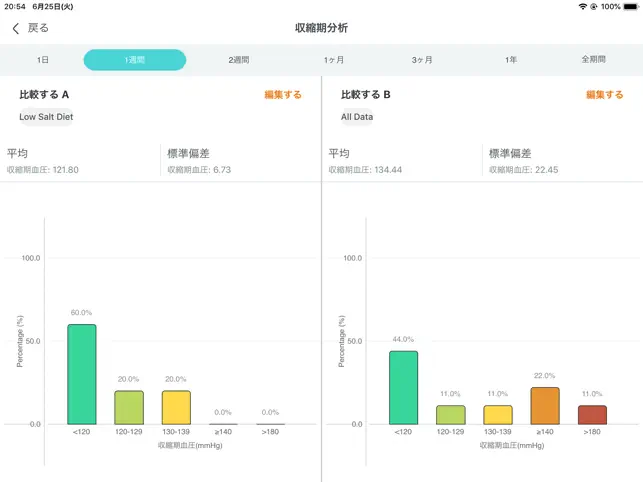Tap the 130-139 yellow bar in chart B
The height and width of the screenshot is (482, 643).
(497, 415)
